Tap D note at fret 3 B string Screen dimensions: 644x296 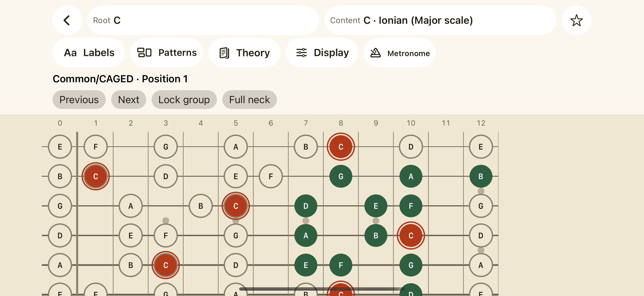point(165,176)
